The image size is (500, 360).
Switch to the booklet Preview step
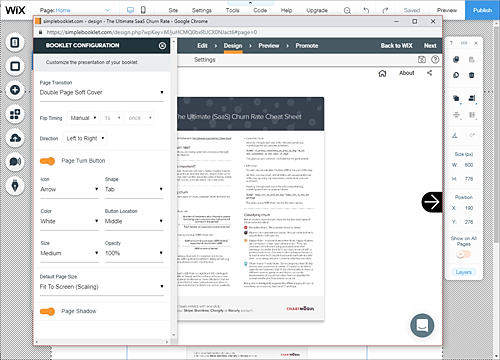click(269, 46)
